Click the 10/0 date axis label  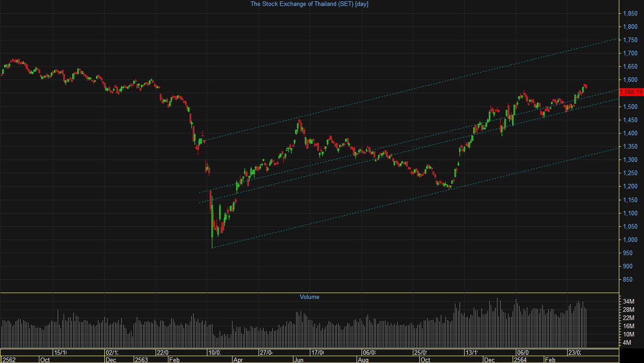point(214,353)
